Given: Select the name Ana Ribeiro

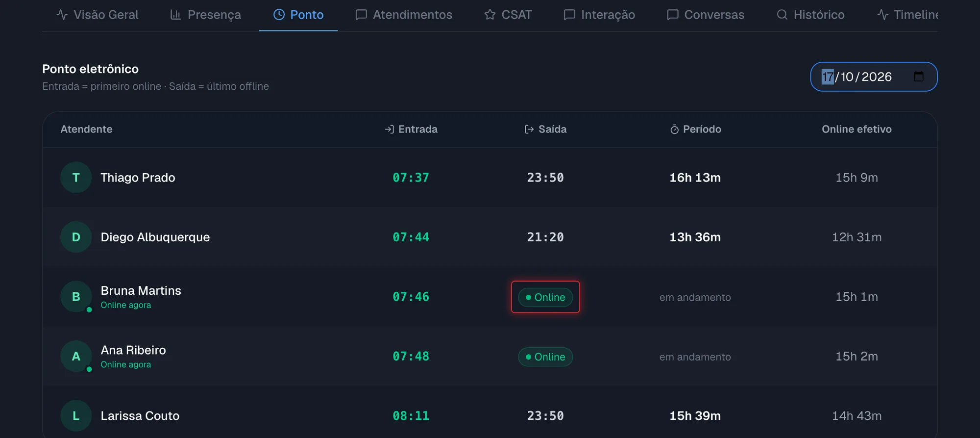Looking at the screenshot, I should [133, 350].
